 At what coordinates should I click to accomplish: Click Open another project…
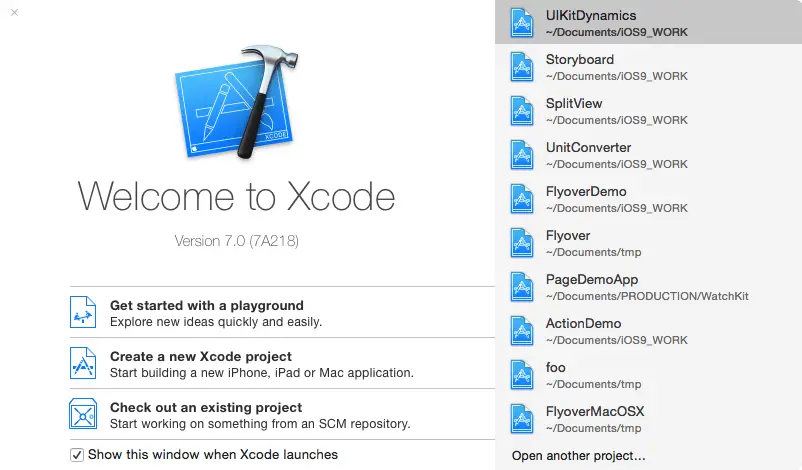pos(578,456)
